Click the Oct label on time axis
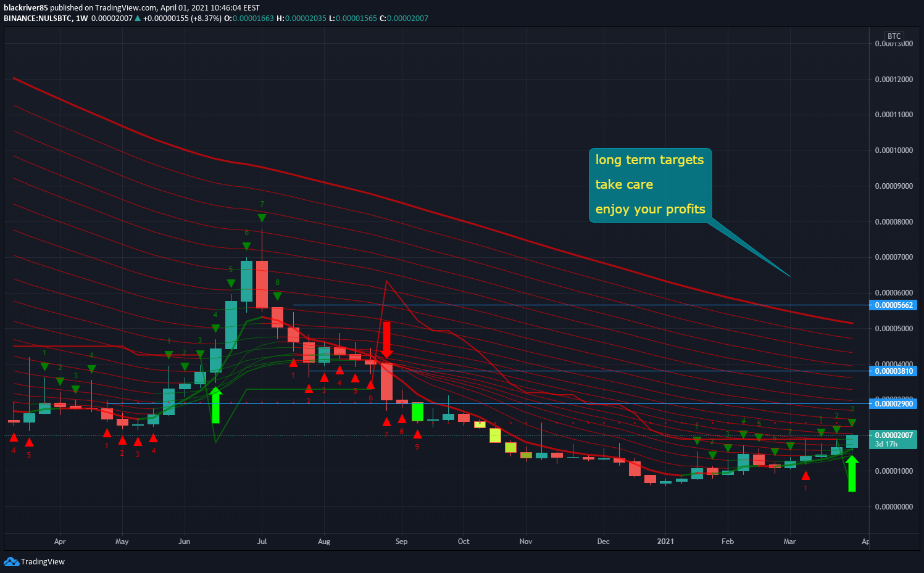 click(x=464, y=542)
